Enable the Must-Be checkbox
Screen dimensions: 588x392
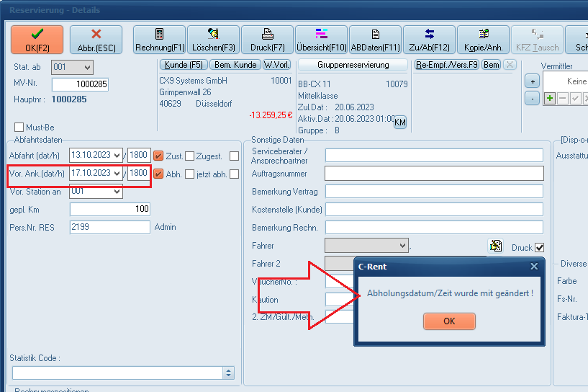coord(19,128)
